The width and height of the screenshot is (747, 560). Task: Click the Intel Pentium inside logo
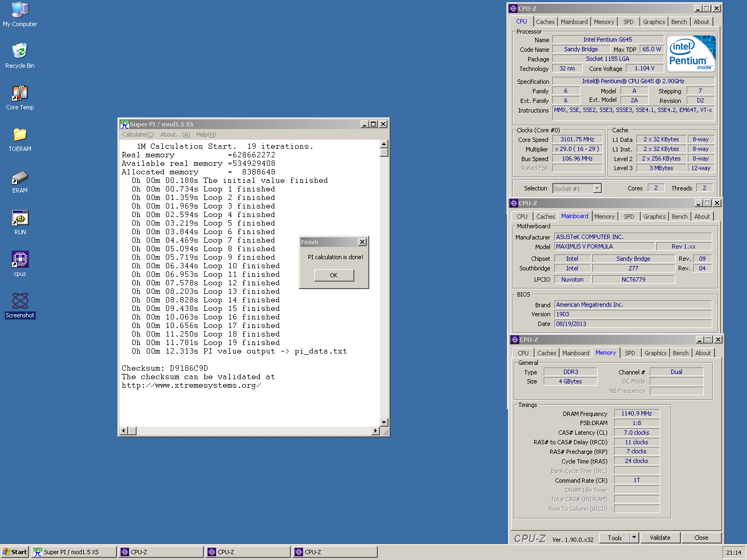click(x=692, y=54)
